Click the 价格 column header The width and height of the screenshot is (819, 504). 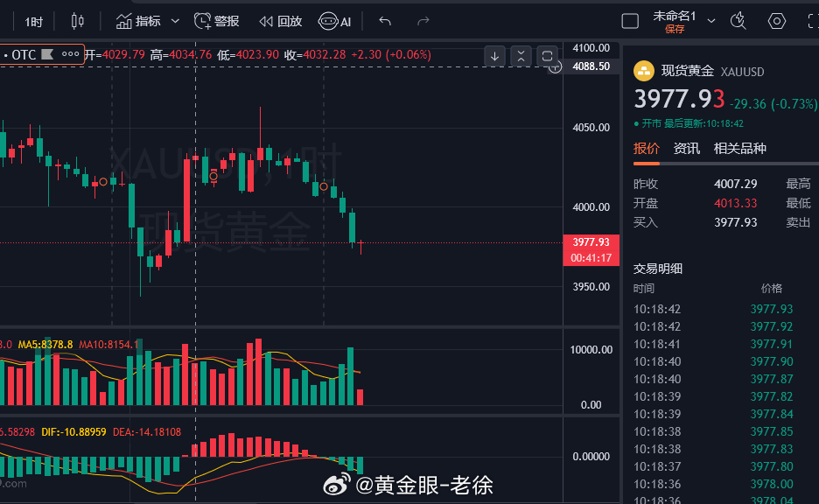[772, 288]
